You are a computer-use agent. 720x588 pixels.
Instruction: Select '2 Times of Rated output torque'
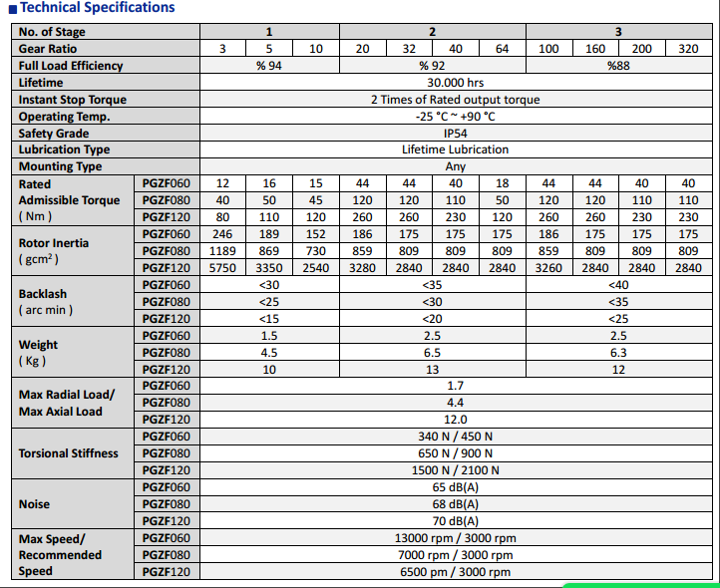click(456, 100)
